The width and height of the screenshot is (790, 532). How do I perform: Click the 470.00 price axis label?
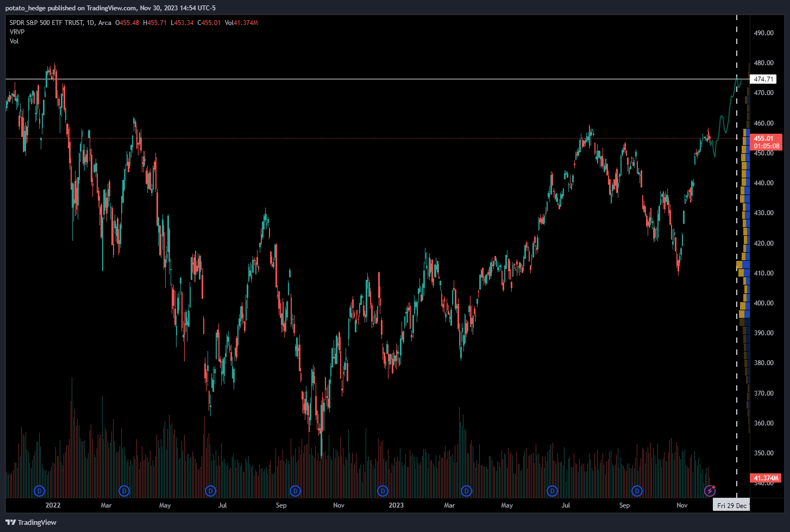pos(763,93)
